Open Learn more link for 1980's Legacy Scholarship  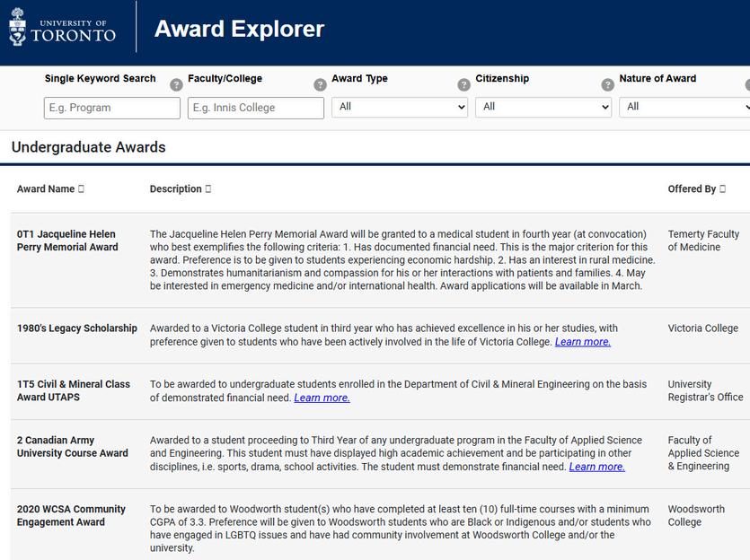coord(583,342)
